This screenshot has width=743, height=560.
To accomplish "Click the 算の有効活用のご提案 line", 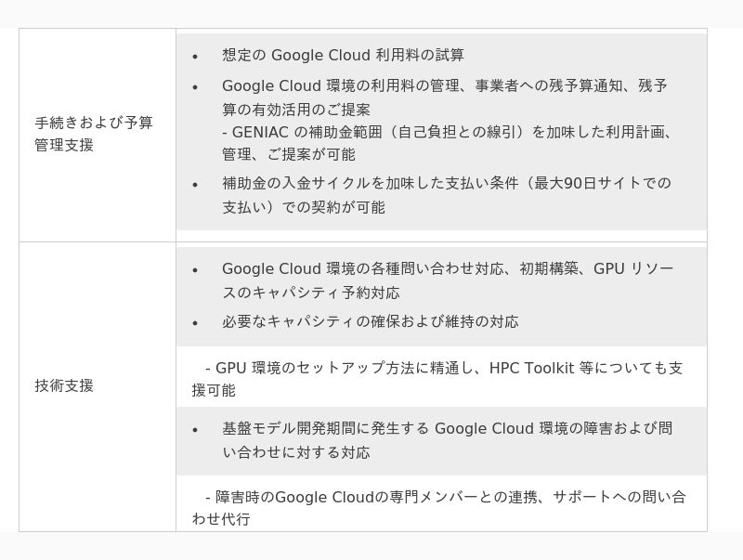I will (296, 110).
